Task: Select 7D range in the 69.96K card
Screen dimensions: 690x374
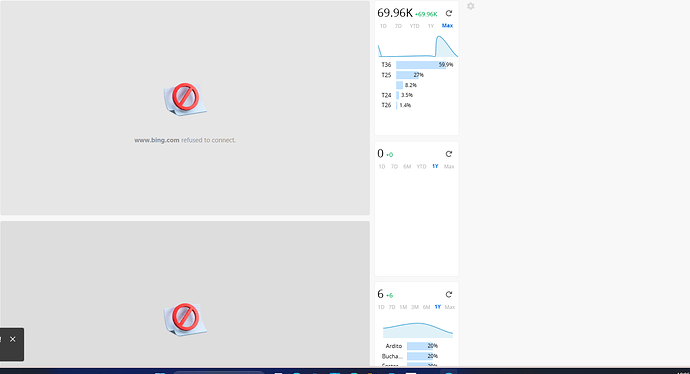Action: coord(398,26)
